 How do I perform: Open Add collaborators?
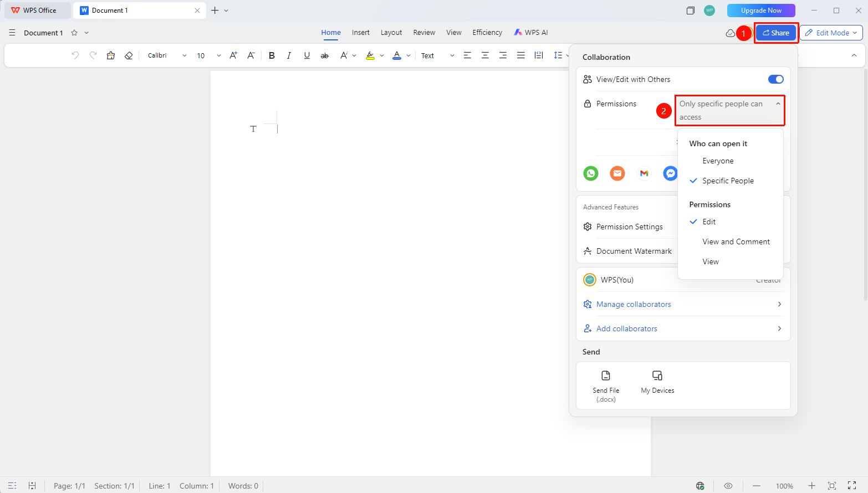tap(683, 329)
